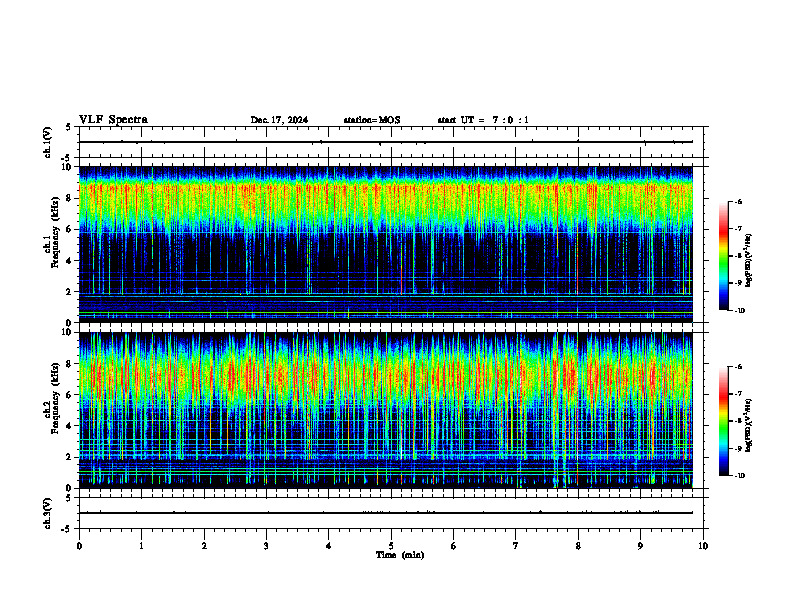Click the 'Time (min)' axis label
792x612 pixels.
tap(400, 555)
